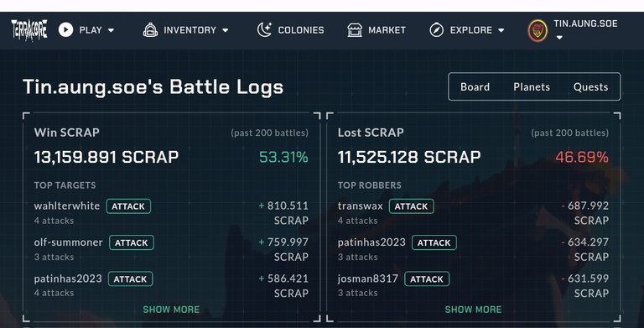Screen dimensions: 644x328
Task: Click the Explore compass icon
Action: click(x=437, y=30)
